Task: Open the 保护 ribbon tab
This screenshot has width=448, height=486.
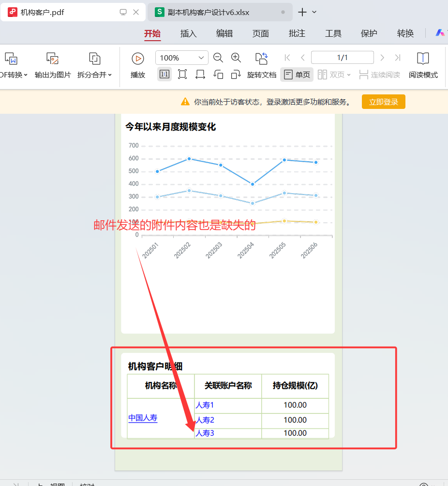Action: (369, 33)
